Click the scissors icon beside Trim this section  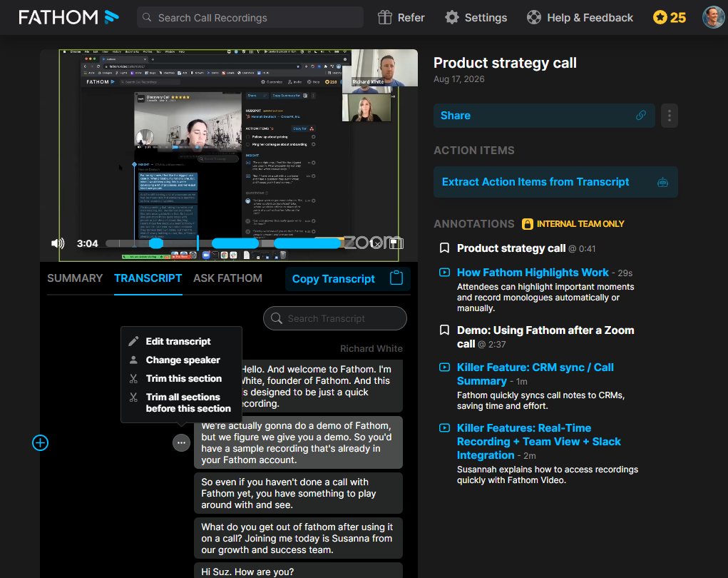click(x=133, y=379)
